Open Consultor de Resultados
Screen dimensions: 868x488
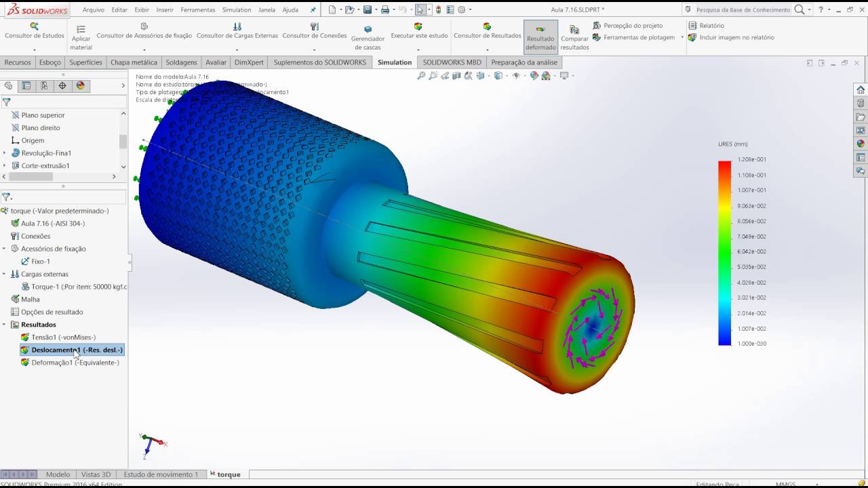click(x=487, y=31)
